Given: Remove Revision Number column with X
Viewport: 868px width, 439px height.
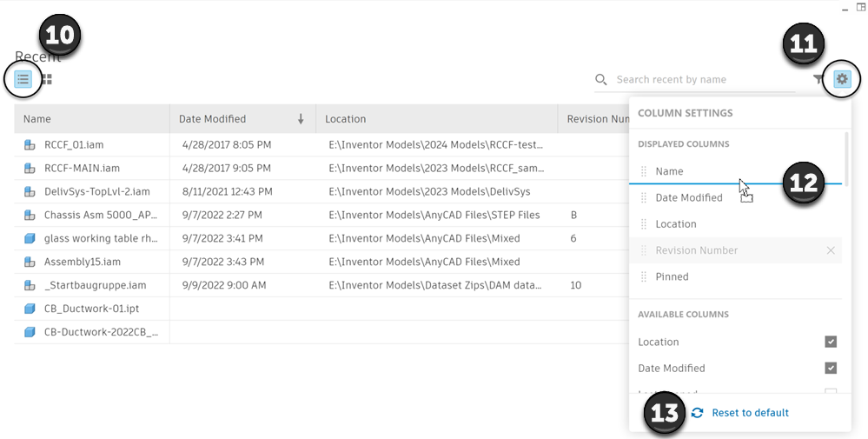Looking at the screenshot, I should pyautogui.click(x=831, y=250).
